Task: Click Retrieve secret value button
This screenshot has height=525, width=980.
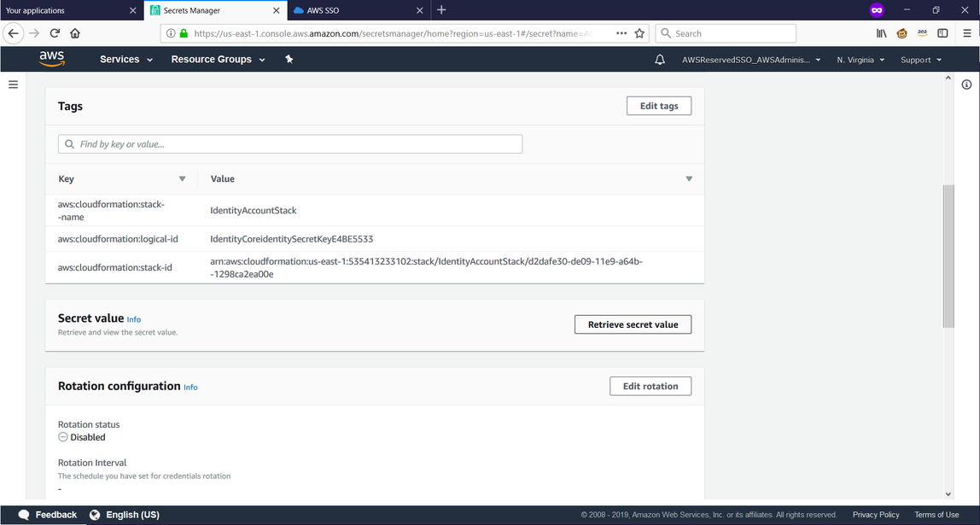Action: 633,324
